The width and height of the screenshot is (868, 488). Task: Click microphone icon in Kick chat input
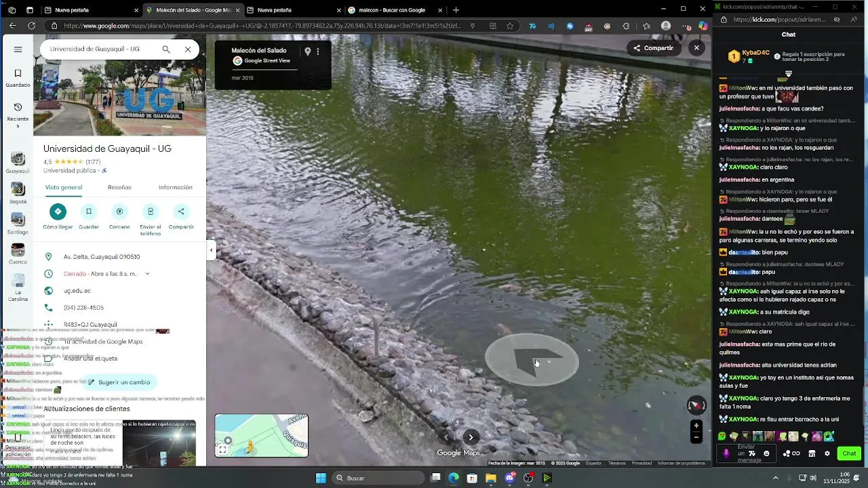point(726,453)
